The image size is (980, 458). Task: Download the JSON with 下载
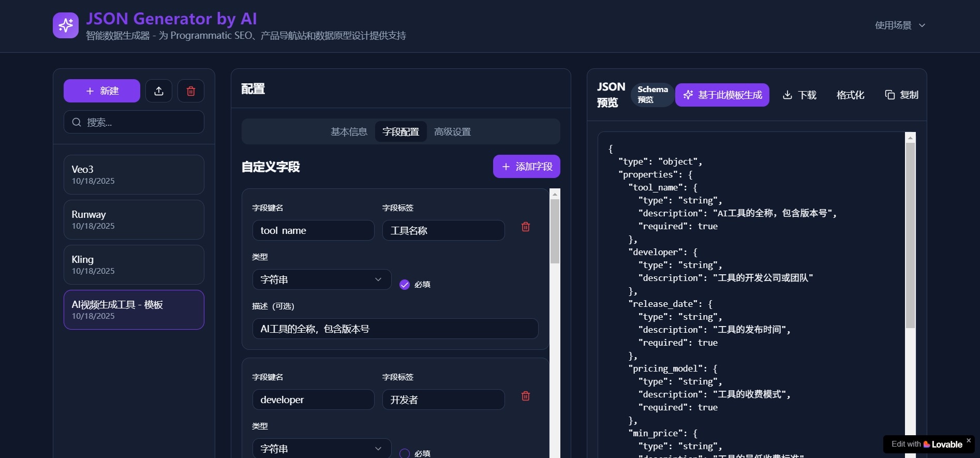pos(799,95)
